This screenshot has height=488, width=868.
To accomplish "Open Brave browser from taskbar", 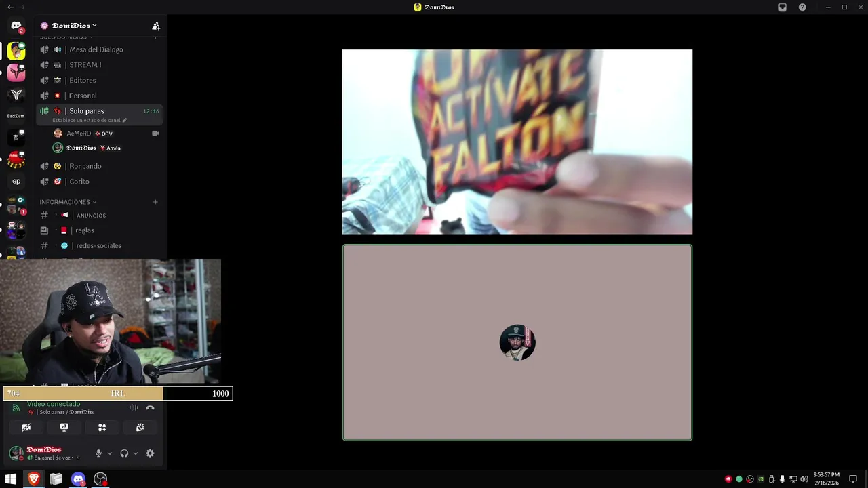I will [x=33, y=479].
